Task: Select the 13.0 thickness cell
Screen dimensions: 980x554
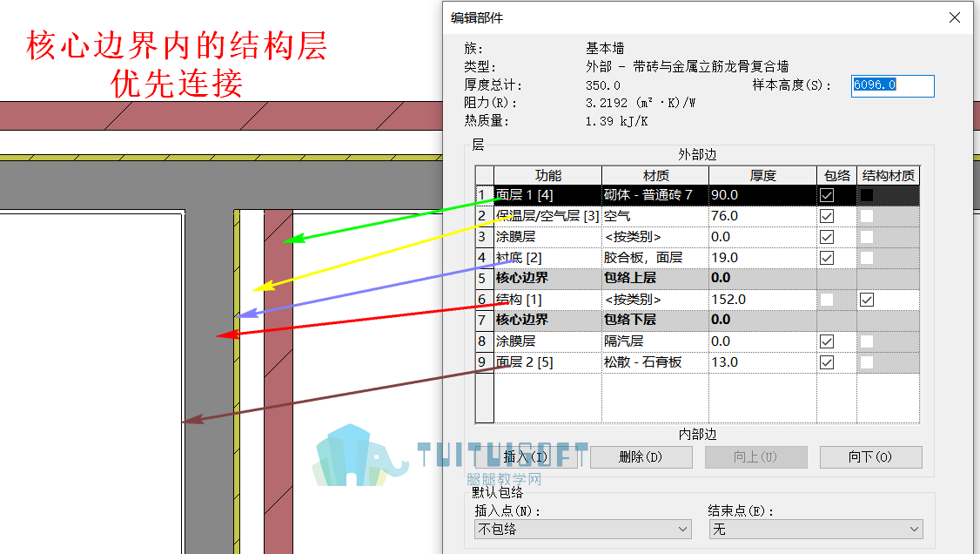Action: coord(762,362)
